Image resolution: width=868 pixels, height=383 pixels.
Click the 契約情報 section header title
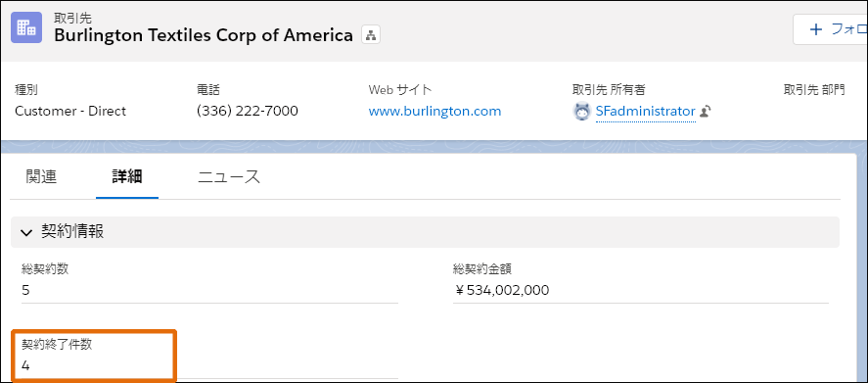(x=72, y=232)
